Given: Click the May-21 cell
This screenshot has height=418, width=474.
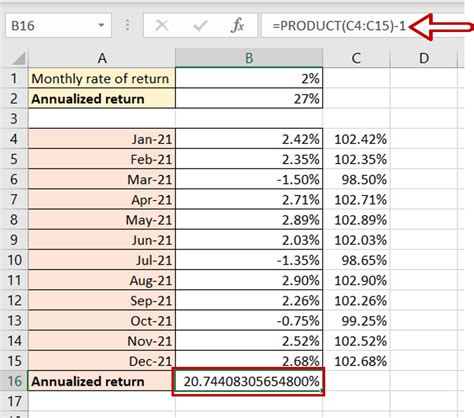Looking at the screenshot, I should pos(102,220).
